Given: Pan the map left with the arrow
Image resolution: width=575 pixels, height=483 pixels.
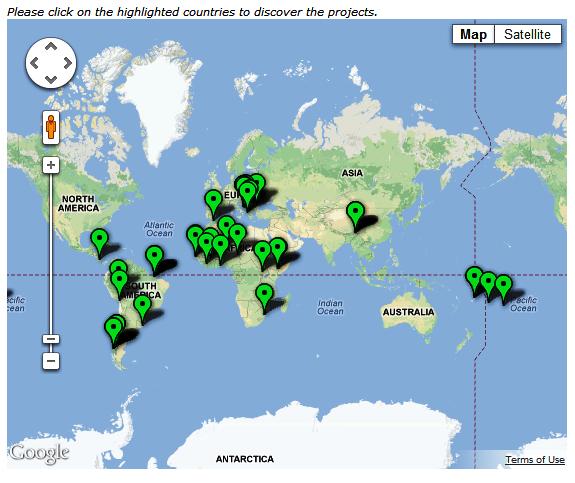Looking at the screenshot, I should [x=34, y=63].
